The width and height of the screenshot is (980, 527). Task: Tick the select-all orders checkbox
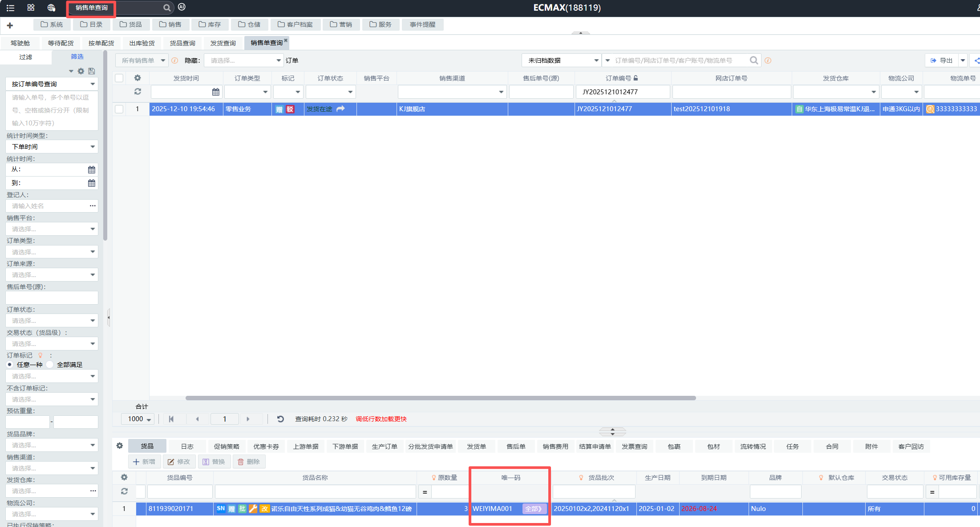click(x=119, y=78)
